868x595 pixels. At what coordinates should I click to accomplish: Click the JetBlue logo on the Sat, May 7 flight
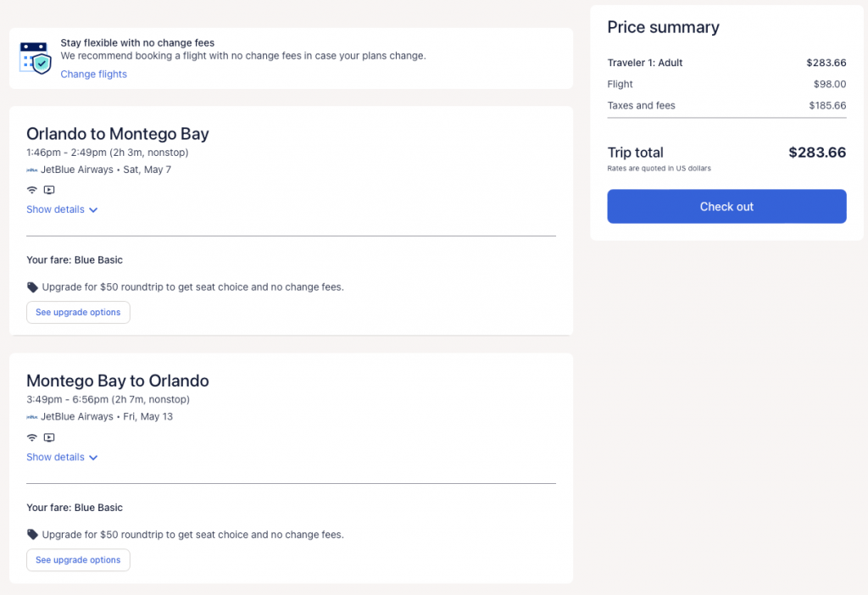pos(32,170)
